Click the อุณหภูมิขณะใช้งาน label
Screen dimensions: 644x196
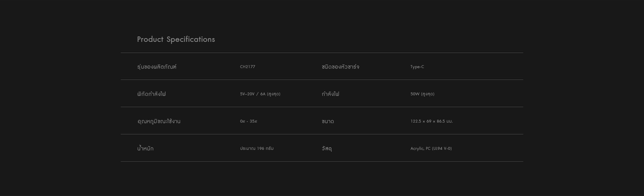pos(159,121)
